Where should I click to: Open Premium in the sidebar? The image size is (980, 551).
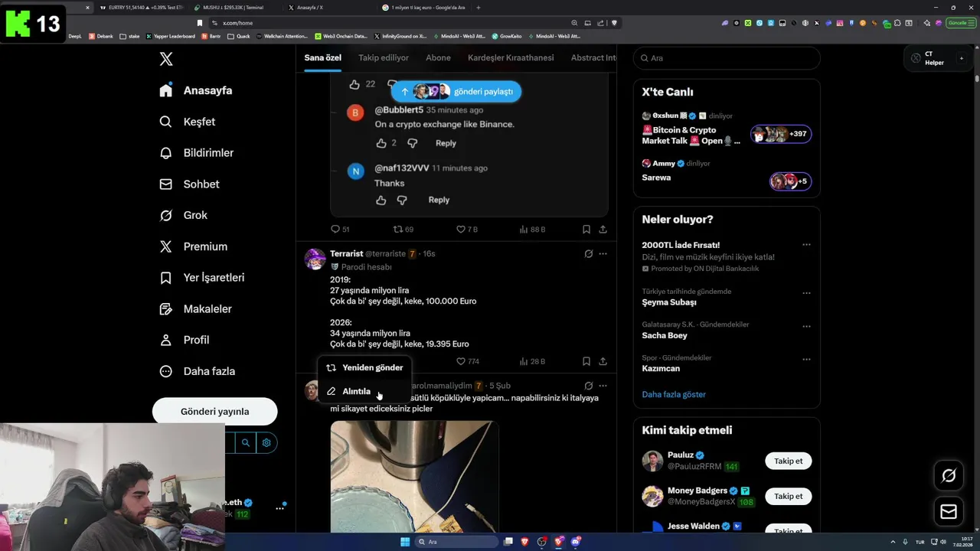(x=194, y=246)
